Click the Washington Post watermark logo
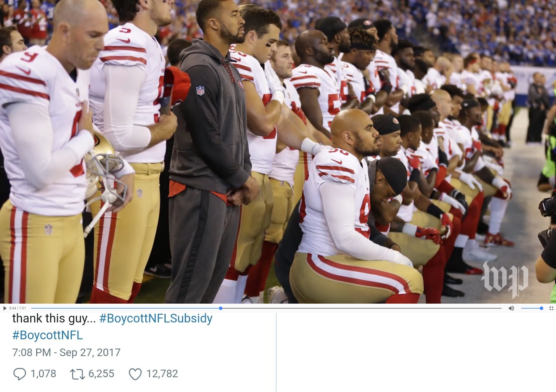The height and width of the screenshot is (392, 556). point(505,280)
